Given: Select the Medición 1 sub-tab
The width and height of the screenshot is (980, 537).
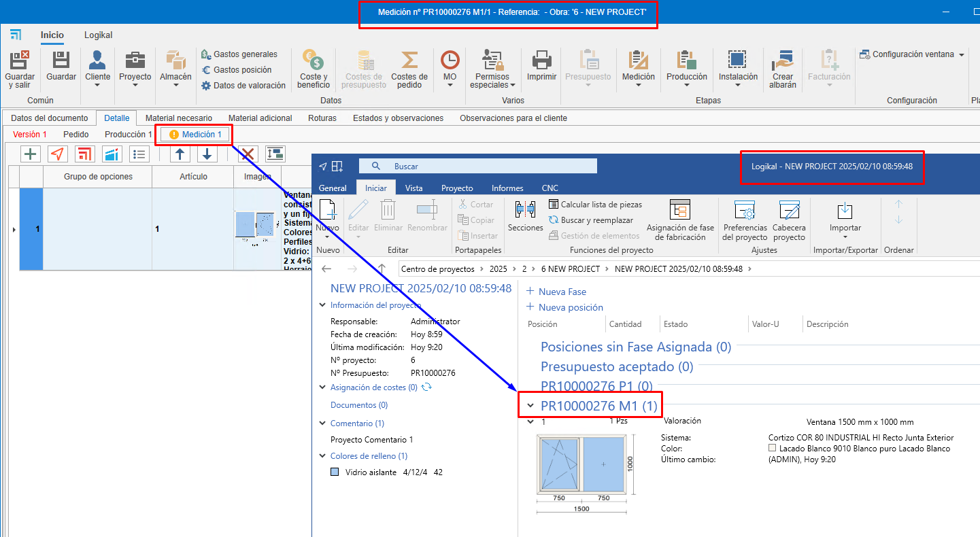Looking at the screenshot, I should tap(195, 135).
